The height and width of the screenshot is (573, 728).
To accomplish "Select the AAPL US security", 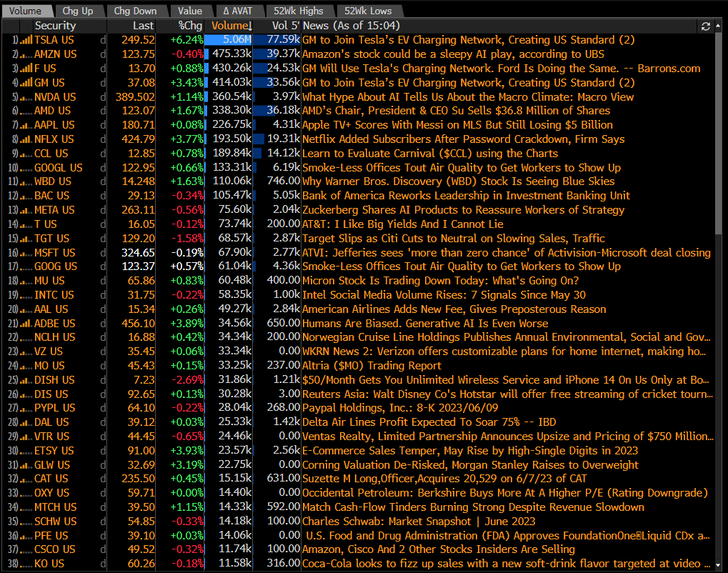I will pyautogui.click(x=54, y=125).
